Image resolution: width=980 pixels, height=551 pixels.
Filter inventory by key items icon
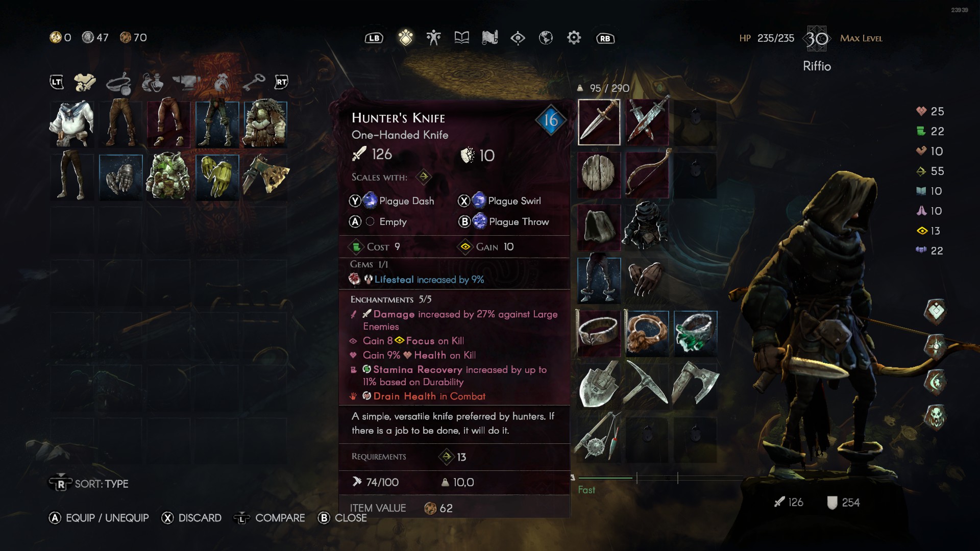click(254, 82)
